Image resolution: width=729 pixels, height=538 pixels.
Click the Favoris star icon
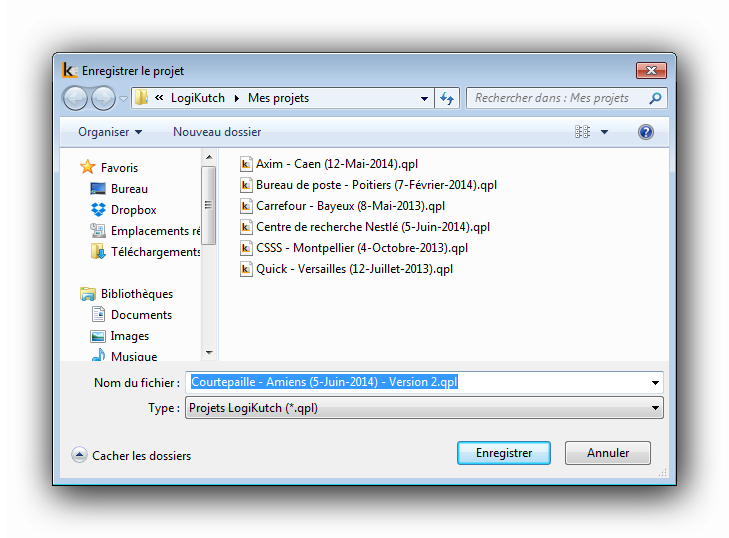point(87,167)
